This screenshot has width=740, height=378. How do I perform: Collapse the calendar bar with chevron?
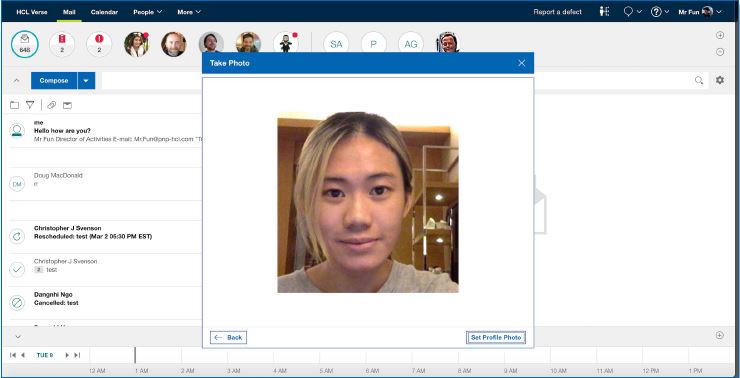[17, 336]
